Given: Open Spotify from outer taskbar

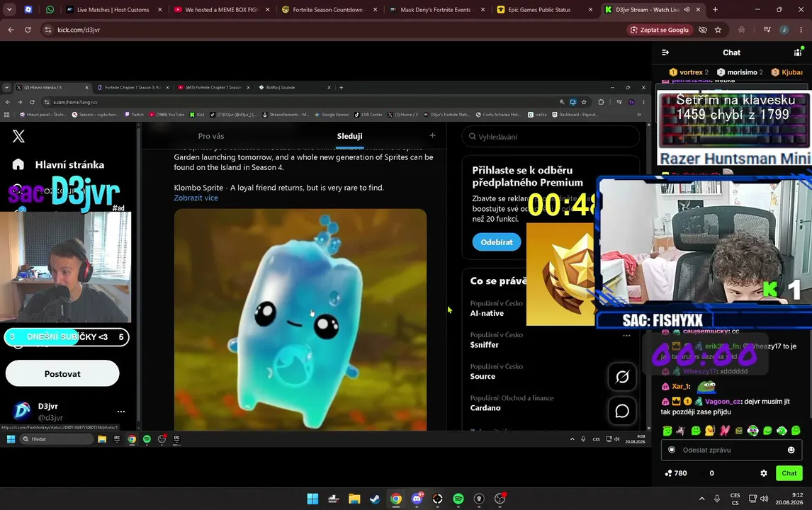Looking at the screenshot, I should click(x=458, y=499).
